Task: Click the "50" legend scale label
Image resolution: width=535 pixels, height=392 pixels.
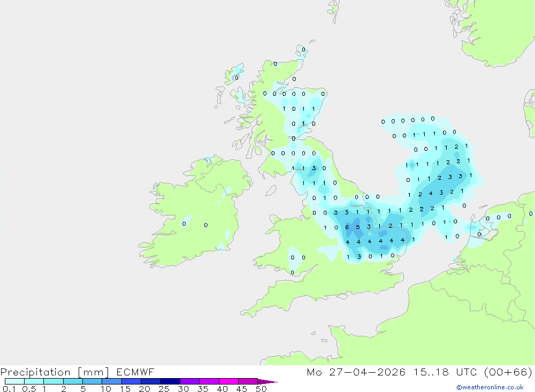Action: point(262,389)
